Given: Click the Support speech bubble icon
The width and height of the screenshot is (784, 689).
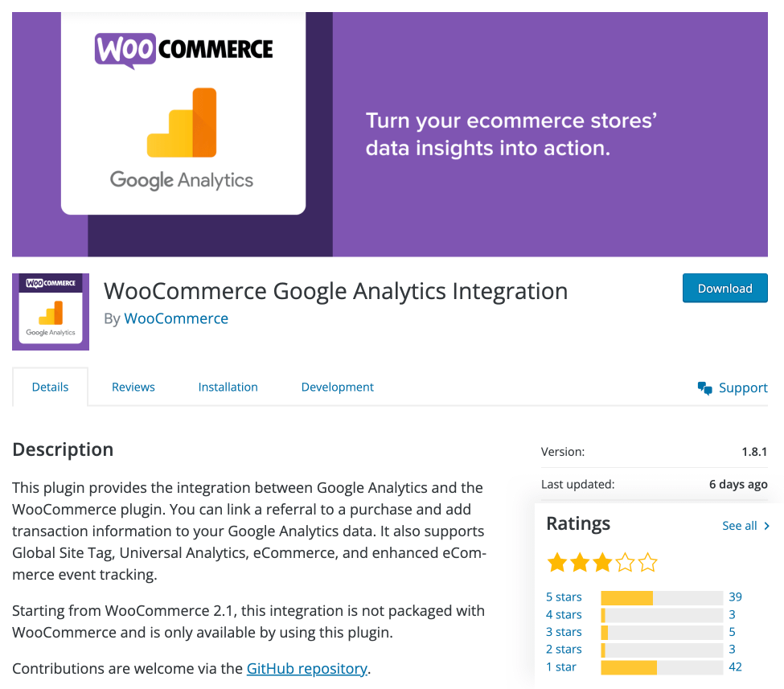Looking at the screenshot, I should click(x=705, y=387).
